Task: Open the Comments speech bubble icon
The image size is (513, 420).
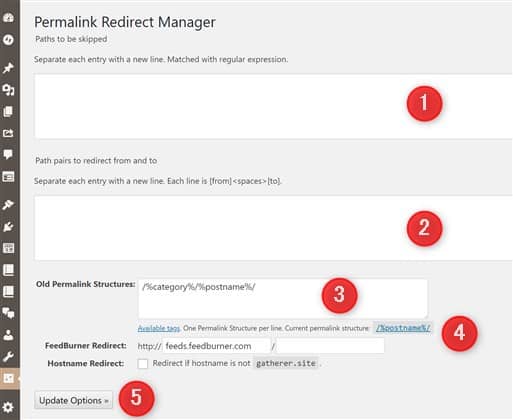Action: (x=8, y=154)
